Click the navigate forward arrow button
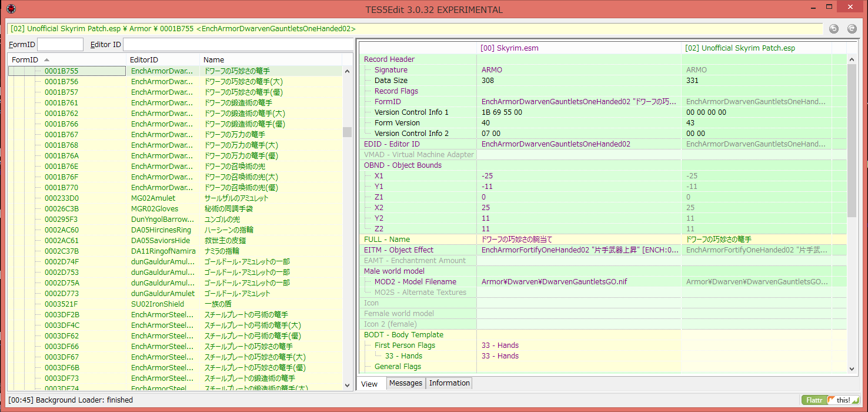868x412 pixels. pos(852,29)
